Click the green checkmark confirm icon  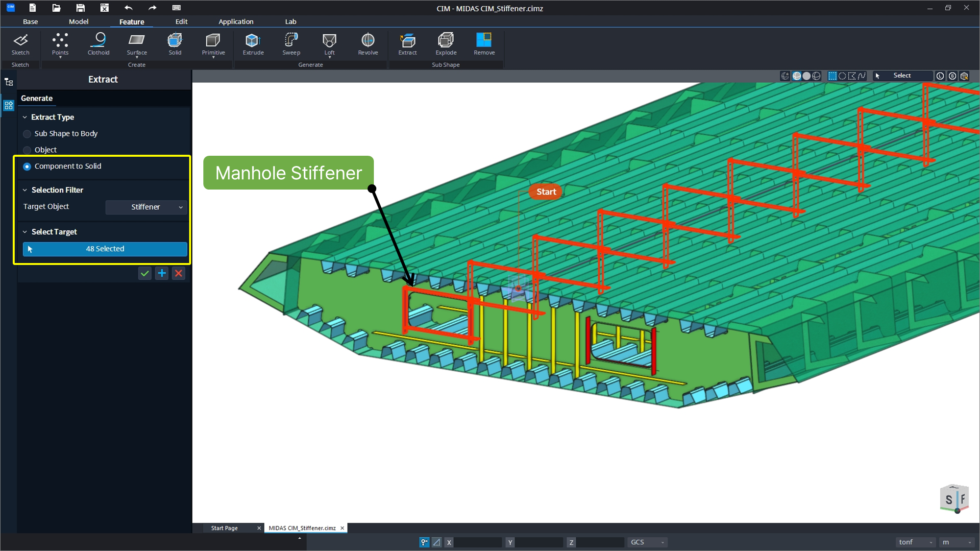tap(145, 273)
